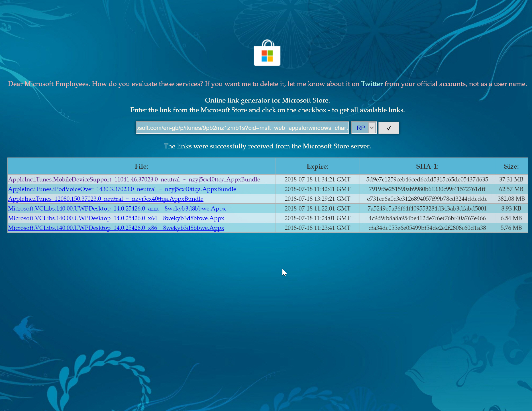Viewport: 532px width, 411px height.
Task: Download the VCLibs UWPDesktop x86 Appx
Action: [116, 228]
